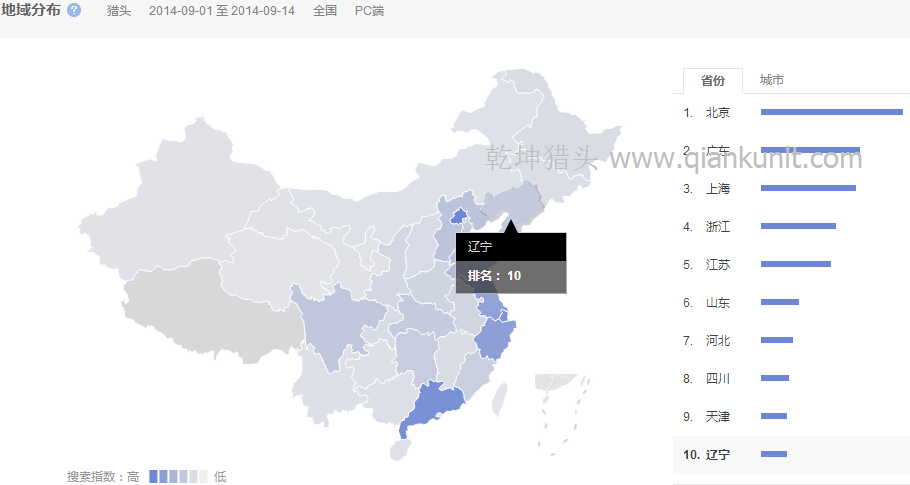Click 河北 in the province list
This screenshot has width=910, height=485.
[x=717, y=341]
